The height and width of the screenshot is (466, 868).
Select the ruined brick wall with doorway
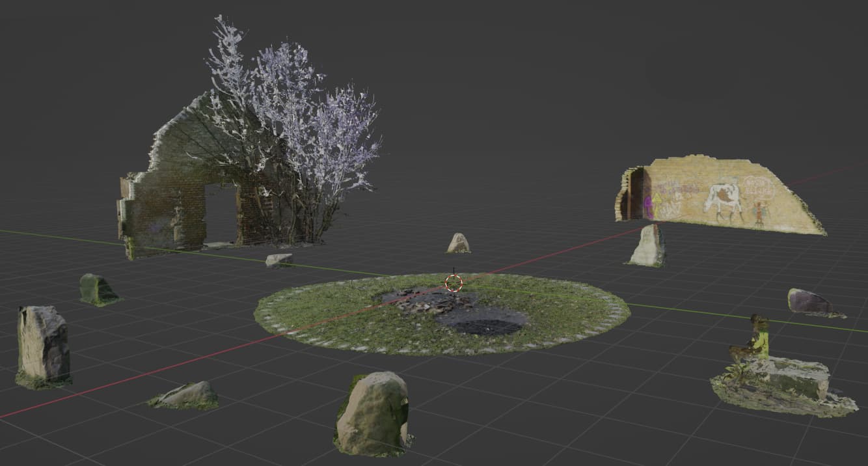[163, 208]
